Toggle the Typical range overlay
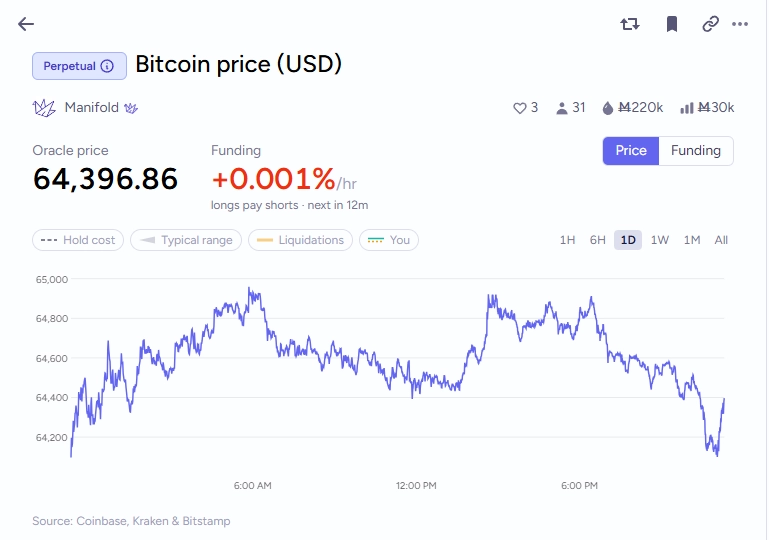The height and width of the screenshot is (540, 769). (186, 240)
